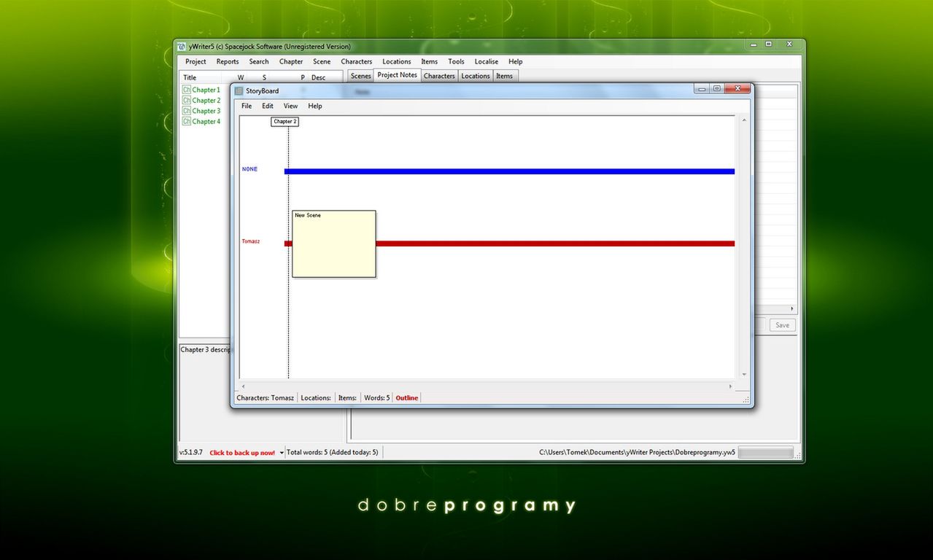Click the StoryBoard horizontal scrollbar left arrow
933x560 pixels.
[x=244, y=386]
